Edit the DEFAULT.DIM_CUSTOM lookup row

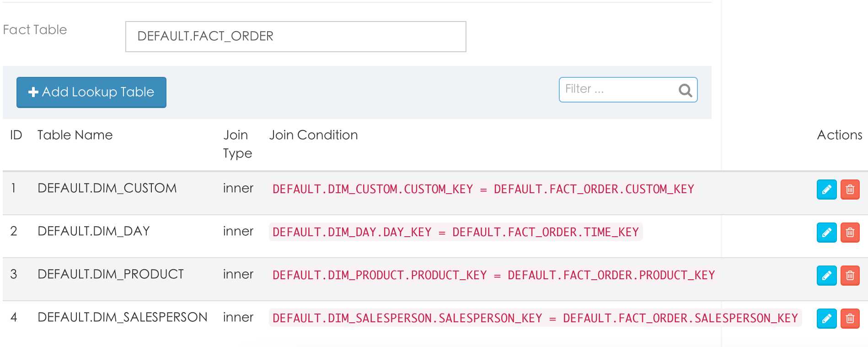[x=826, y=190]
